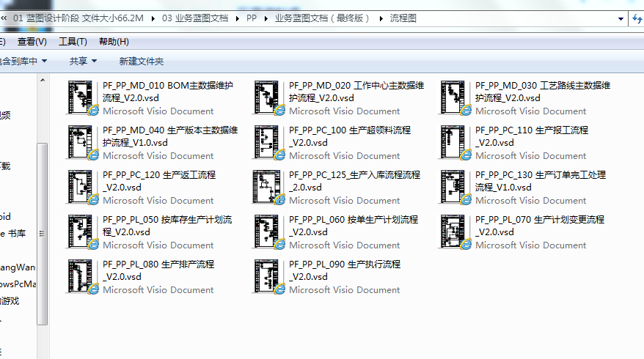Click the PF_PP_MD_030 工艺路线主数据 file icon
Viewport: 644px width, 359px height.
[x=455, y=98]
